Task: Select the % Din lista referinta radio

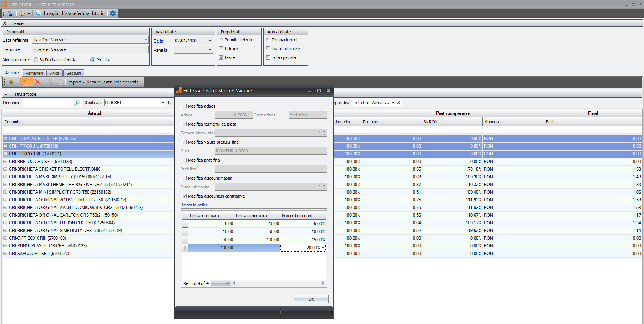Action: click(x=36, y=60)
